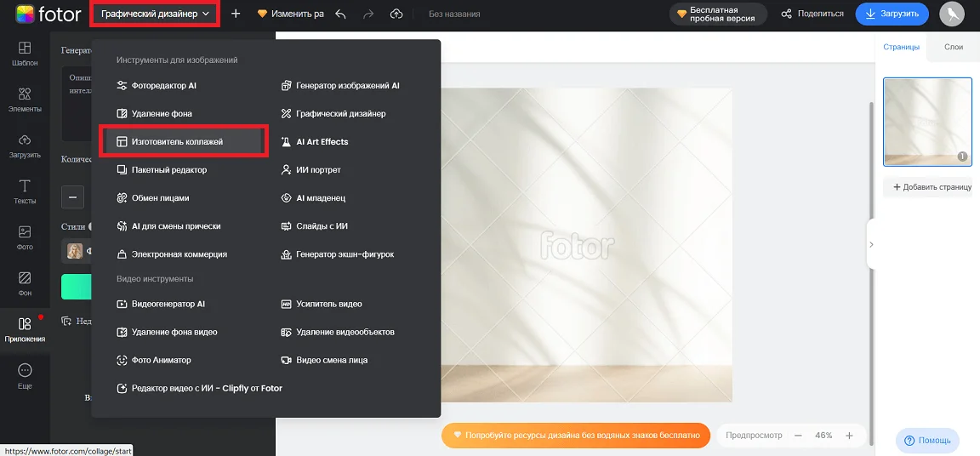The height and width of the screenshot is (456, 980).
Task: Select Фото Аниматор menu item
Action: point(154,361)
